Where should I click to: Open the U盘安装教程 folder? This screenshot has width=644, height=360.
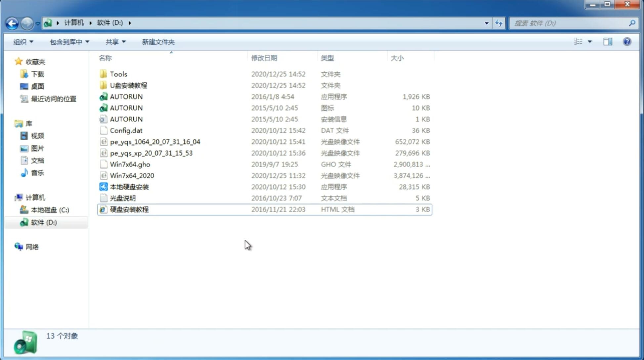(x=128, y=85)
